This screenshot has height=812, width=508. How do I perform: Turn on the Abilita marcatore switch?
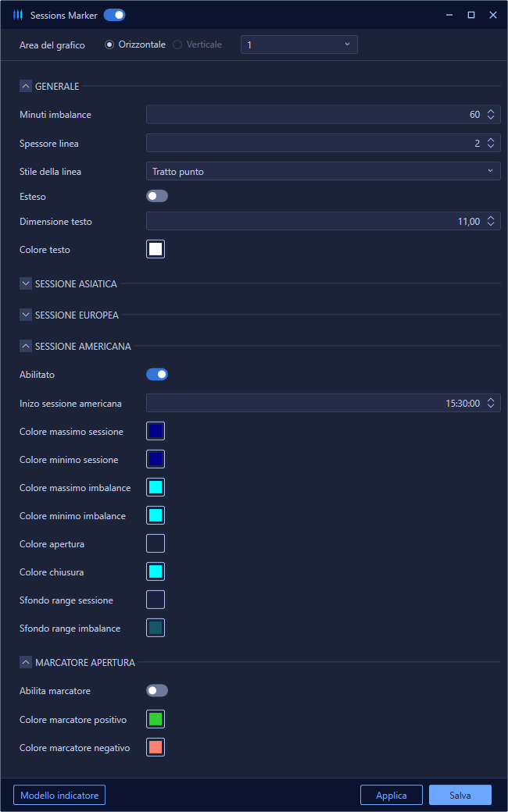pyautogui.click(x=157, y=690)
